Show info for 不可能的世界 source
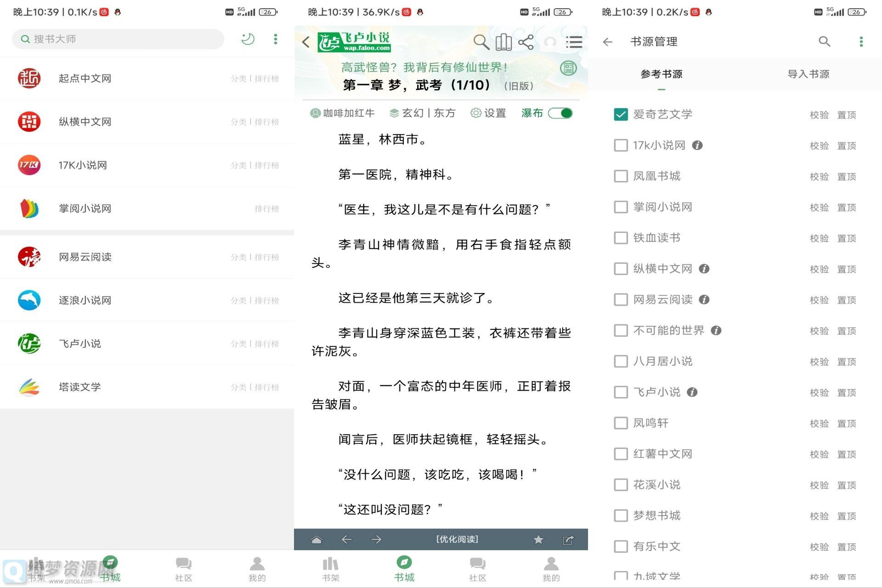This screenshot has height=588, width=882. click(x=716, y=330)
